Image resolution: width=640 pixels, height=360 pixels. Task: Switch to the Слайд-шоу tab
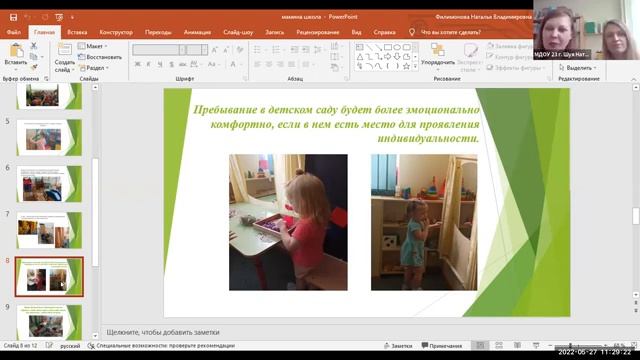pyautogui.click(x=238, y=32)
